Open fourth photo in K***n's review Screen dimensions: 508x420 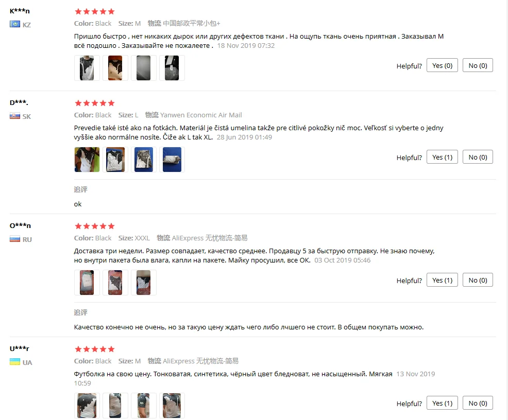click(172, 68)
